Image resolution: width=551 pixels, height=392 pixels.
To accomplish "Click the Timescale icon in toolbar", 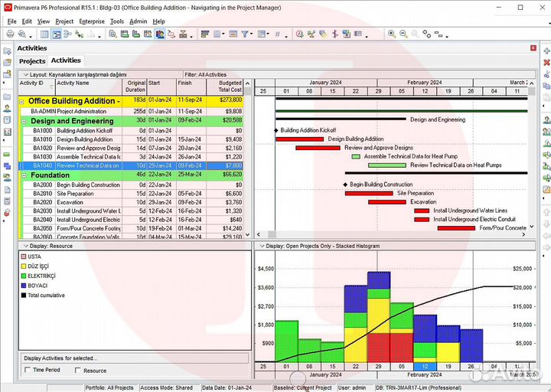I will [233, 34].
